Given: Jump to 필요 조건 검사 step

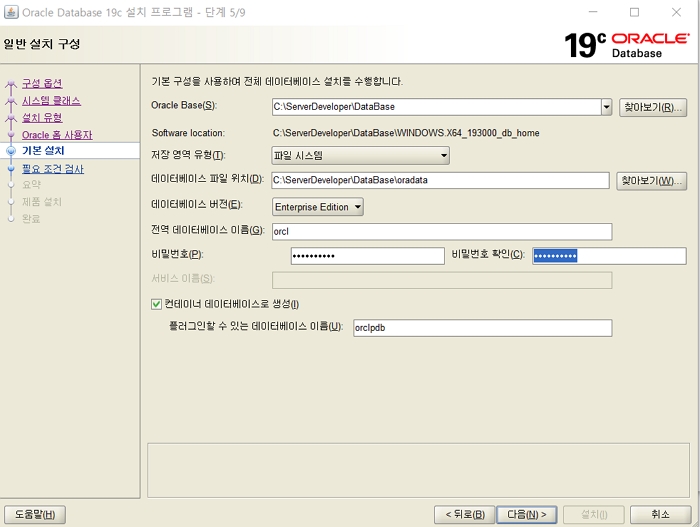Looking at the screenshot, I should (53, 169).
